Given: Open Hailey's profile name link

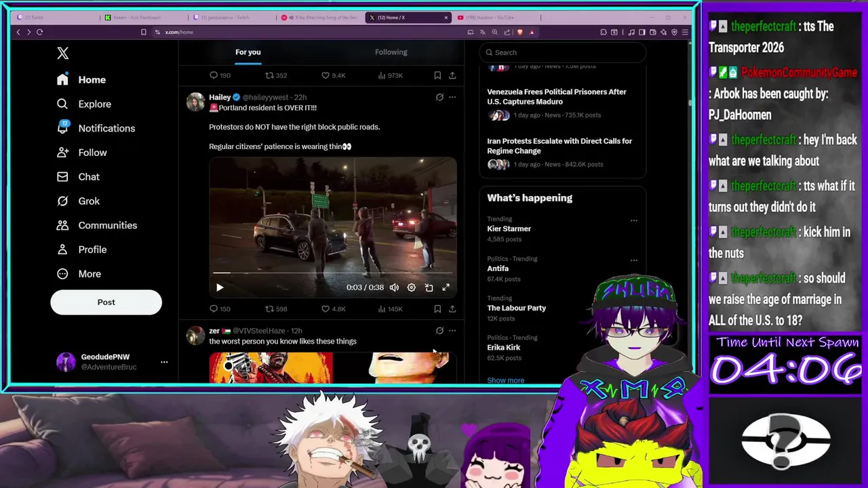Looking at the screenshot, I should pos(220,98).
